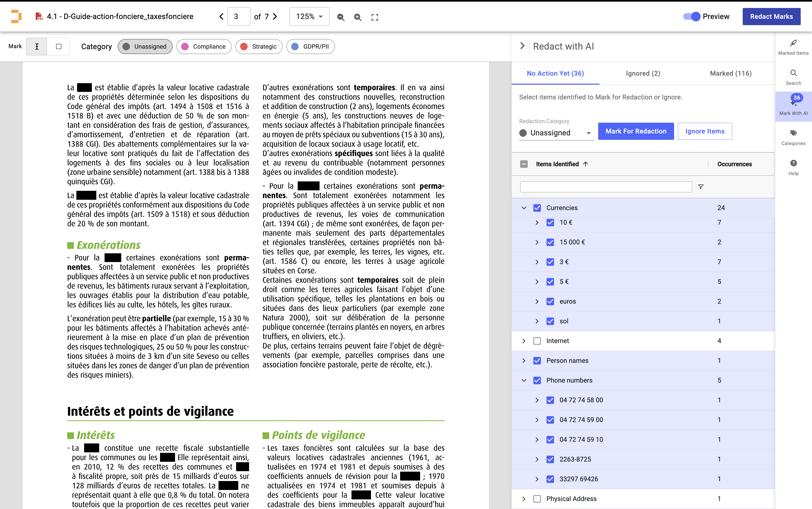Click the Mark For Redaction button
The image size is (812, 509).
(636, 131)
